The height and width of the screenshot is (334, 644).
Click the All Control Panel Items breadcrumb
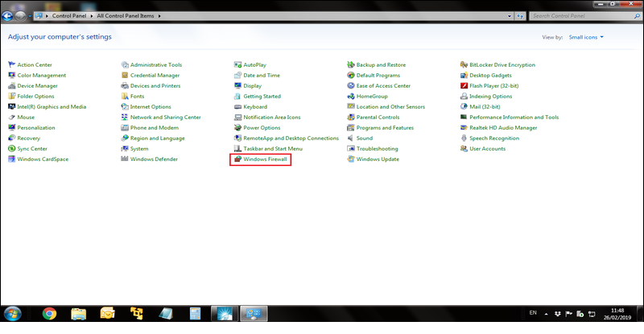click(x=126, y=16)
